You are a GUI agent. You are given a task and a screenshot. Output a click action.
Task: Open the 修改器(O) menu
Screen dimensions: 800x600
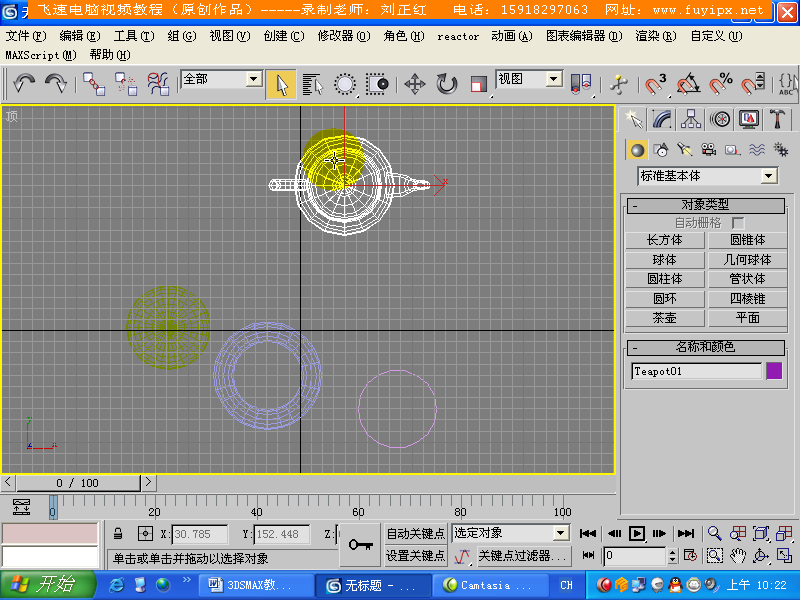pyautogui.click(x=344, y=36)
